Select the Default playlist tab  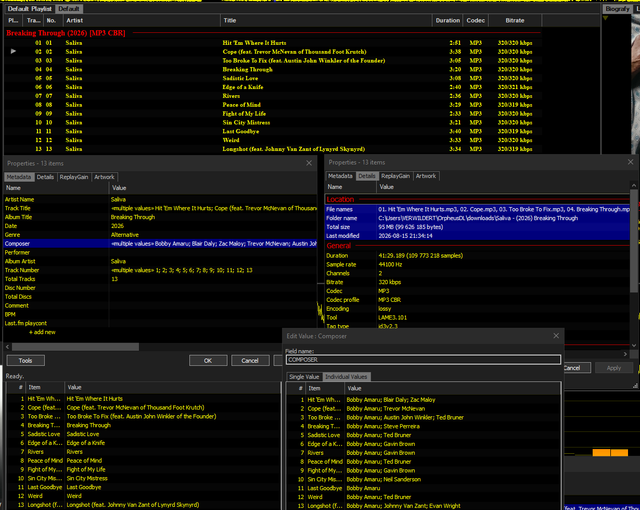(x=69, y=9)
